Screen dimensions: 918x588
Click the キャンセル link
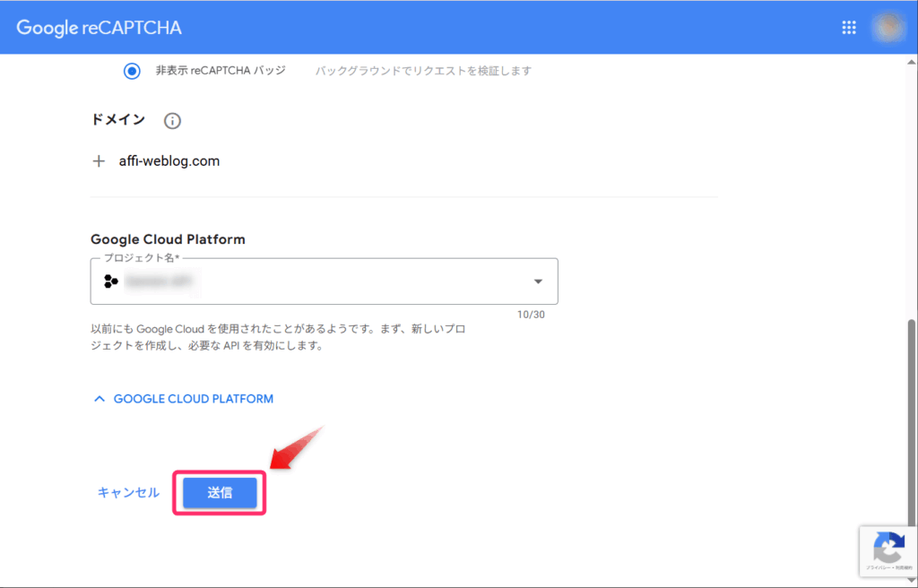(128, 492)
